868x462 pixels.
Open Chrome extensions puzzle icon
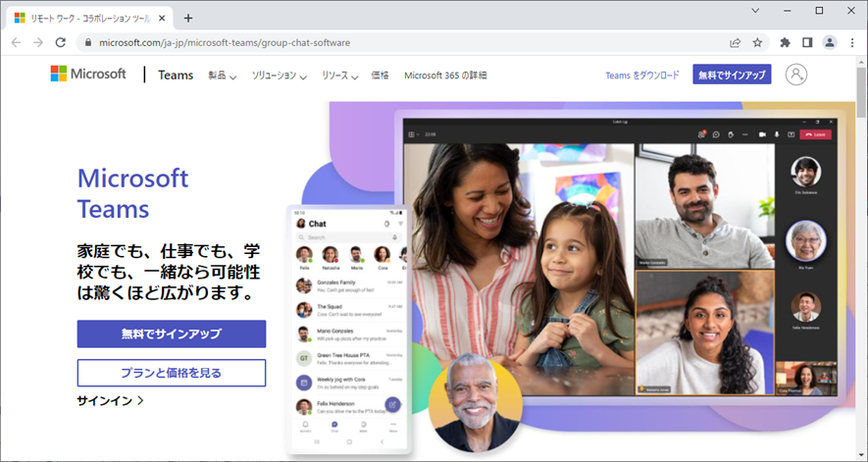pos(785,42)
